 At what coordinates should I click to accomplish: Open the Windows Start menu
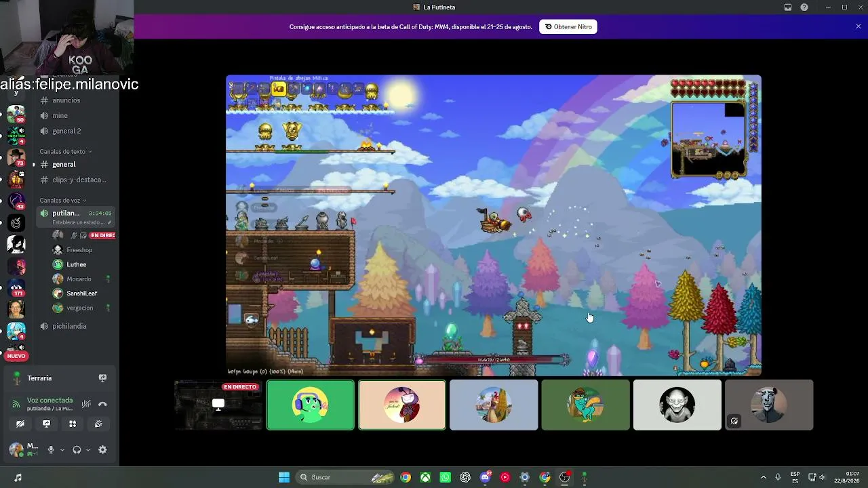[284, 477]
